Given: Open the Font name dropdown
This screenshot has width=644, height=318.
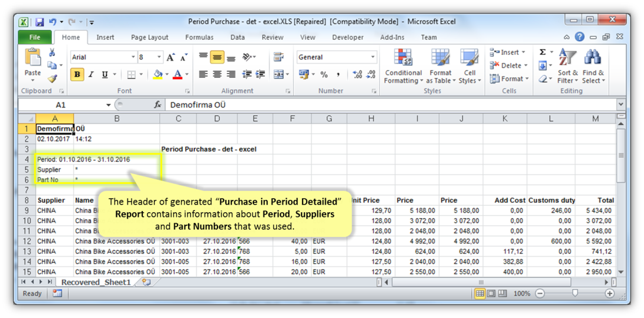Looking at the screenshot, I should 133,57.
